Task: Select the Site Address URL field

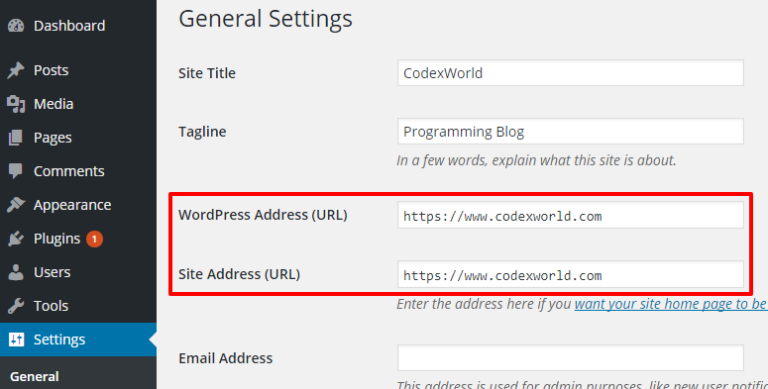Action: [x=570, y=274]
